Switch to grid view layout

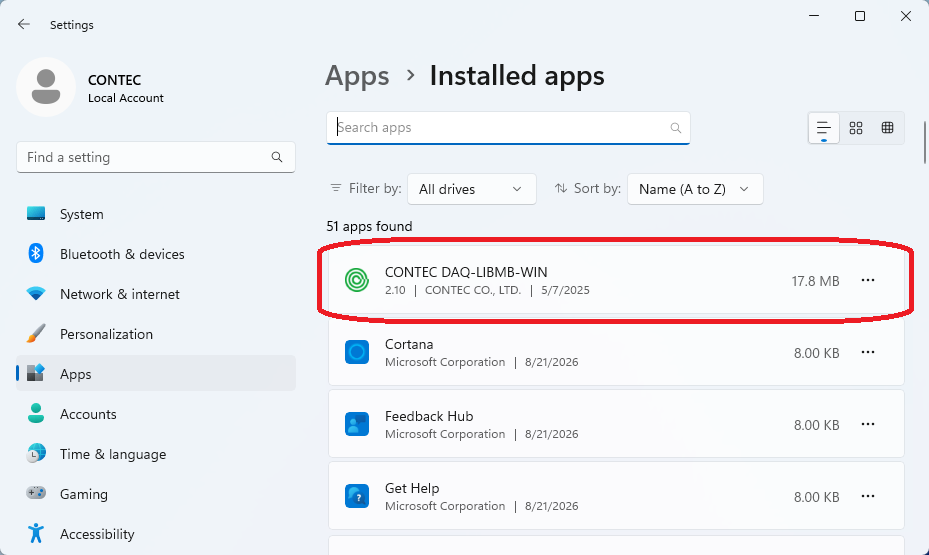[856, 128]
